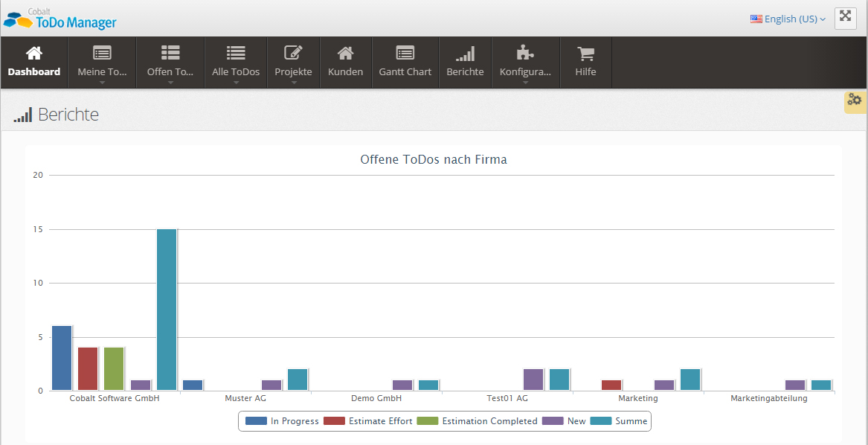Open the gear settings side tab
This screenshot has height=445, width=868.
coord(855,100)
